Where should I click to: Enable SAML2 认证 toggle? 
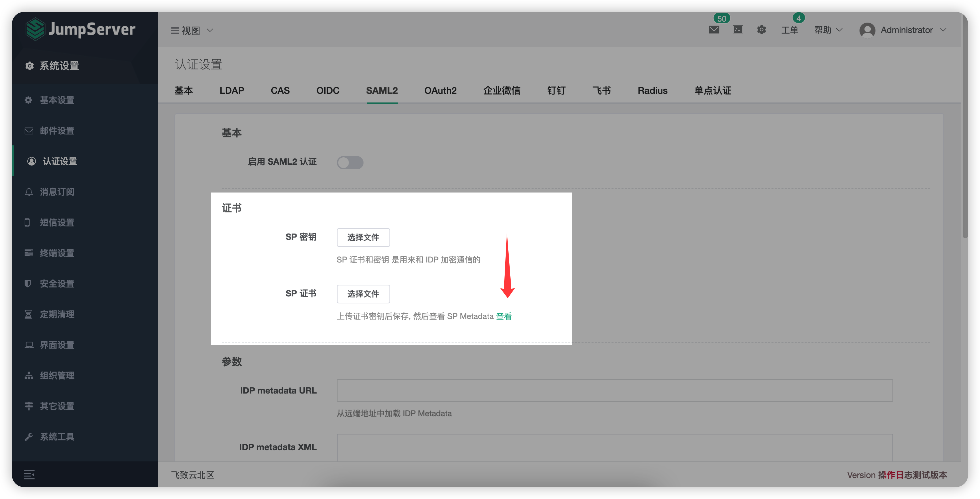[350, 162]
